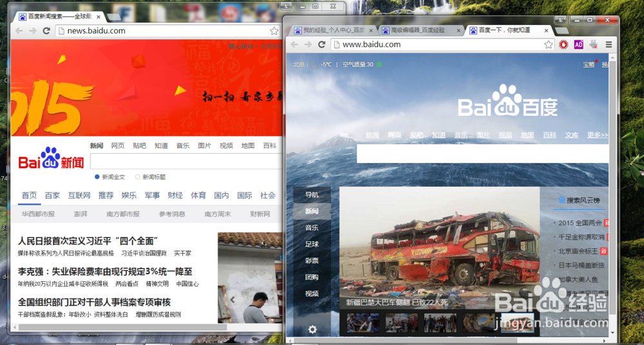This screenshot has width=644, height=345.
Task: Click horizontal scrollbar in Baidu news window
Action: point(122,328)
